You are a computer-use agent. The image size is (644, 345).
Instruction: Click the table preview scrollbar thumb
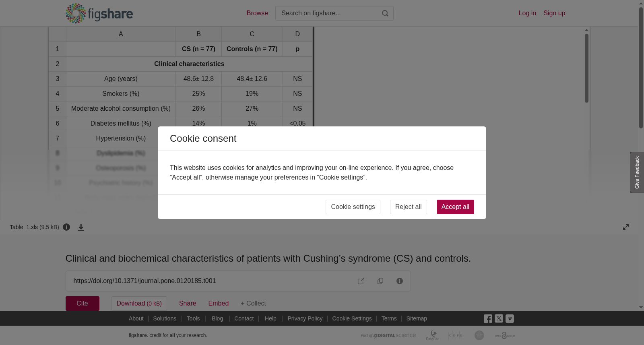coord(586,68)
